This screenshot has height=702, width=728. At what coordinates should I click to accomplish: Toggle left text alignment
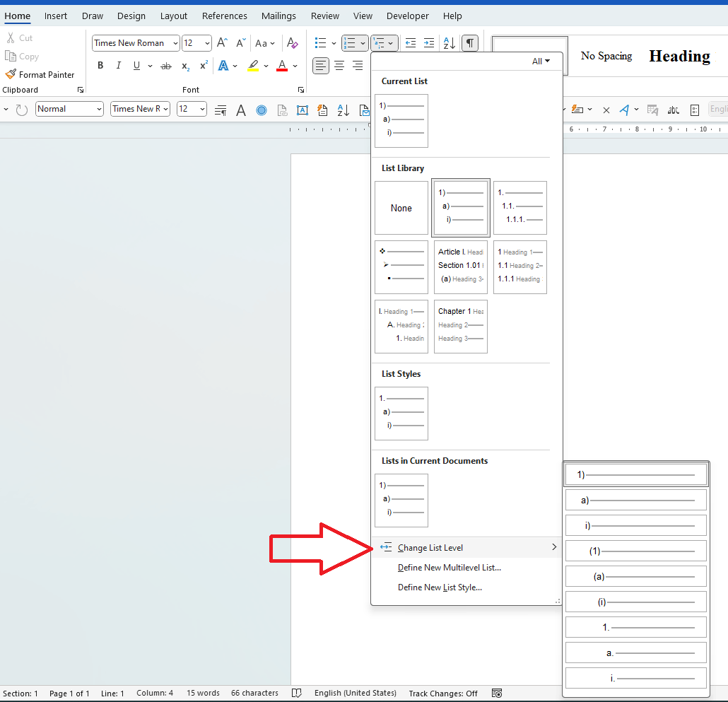pyautogui.click(x=320, y=66)
